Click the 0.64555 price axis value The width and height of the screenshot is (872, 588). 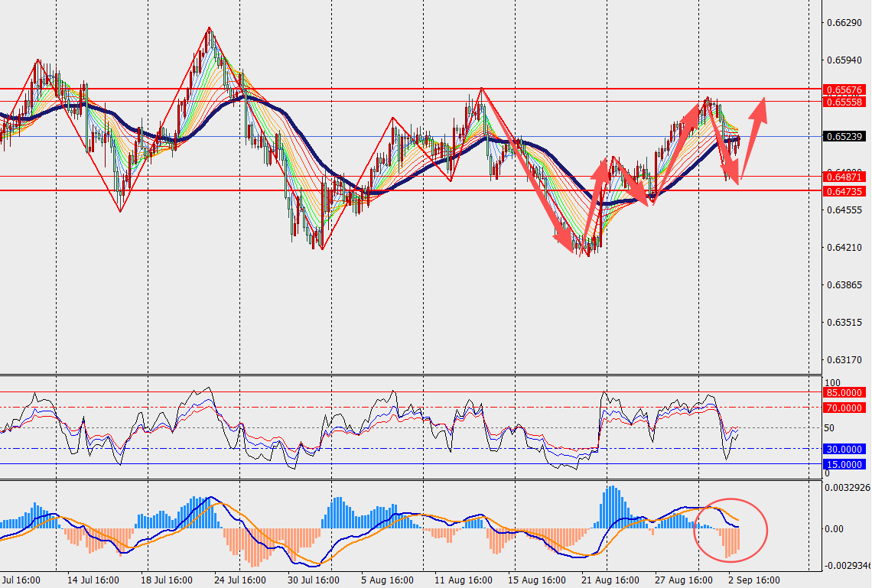(844, 210)
